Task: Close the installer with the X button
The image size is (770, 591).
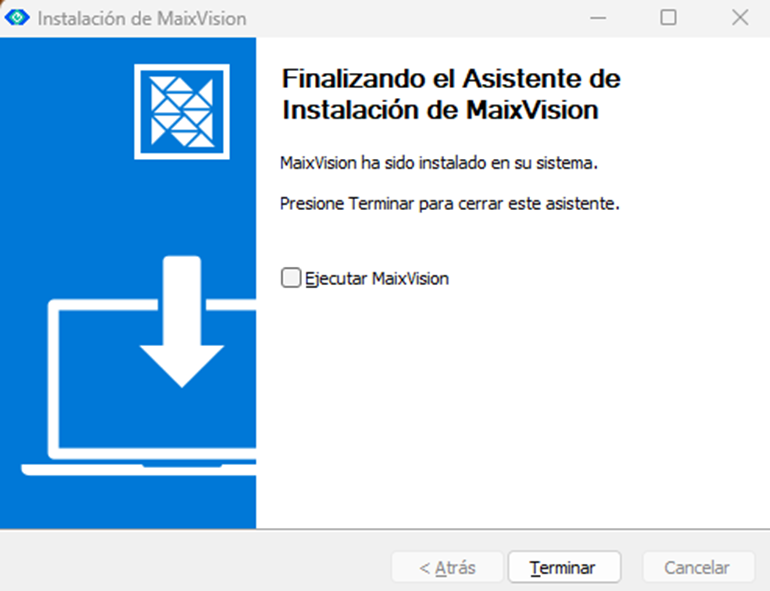Action: (x=740, y=18)
